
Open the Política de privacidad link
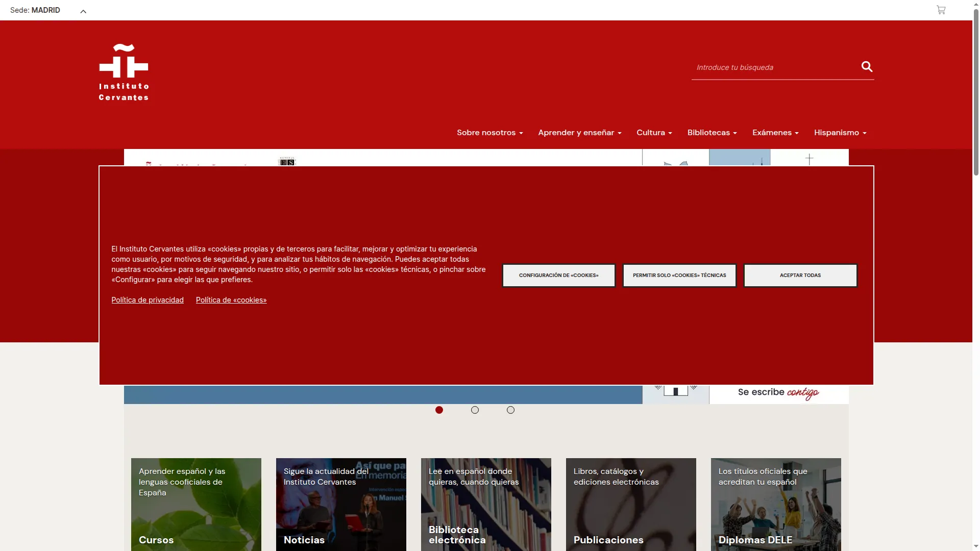pos(148,300)
